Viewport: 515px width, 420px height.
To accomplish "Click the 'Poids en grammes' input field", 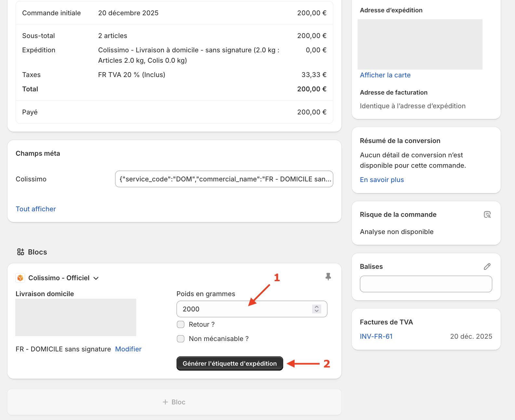I will [x=252, y=309].
